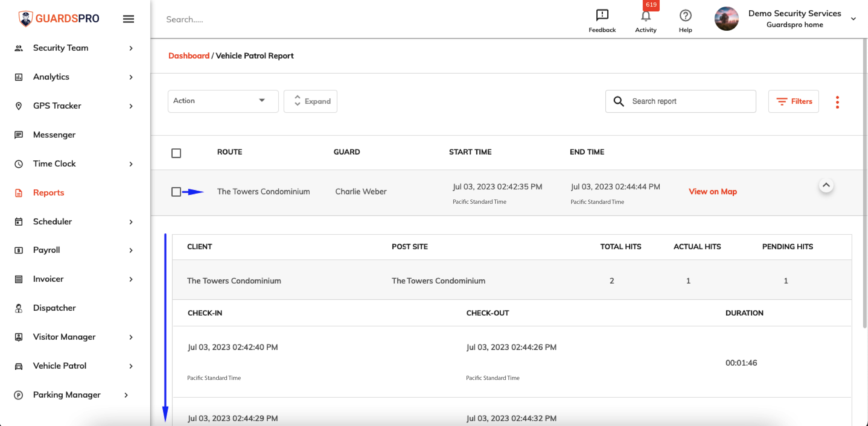Collapse the Towers Condominium row details
The image size is (868, 426).
[x=826, y=185]
